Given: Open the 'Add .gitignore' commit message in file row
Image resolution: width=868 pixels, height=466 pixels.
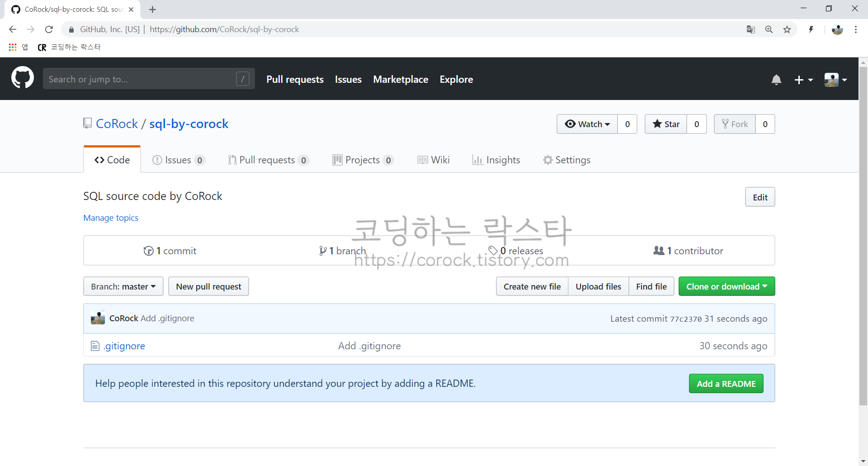Looking at the screenshot, I should tap(369, 346).
